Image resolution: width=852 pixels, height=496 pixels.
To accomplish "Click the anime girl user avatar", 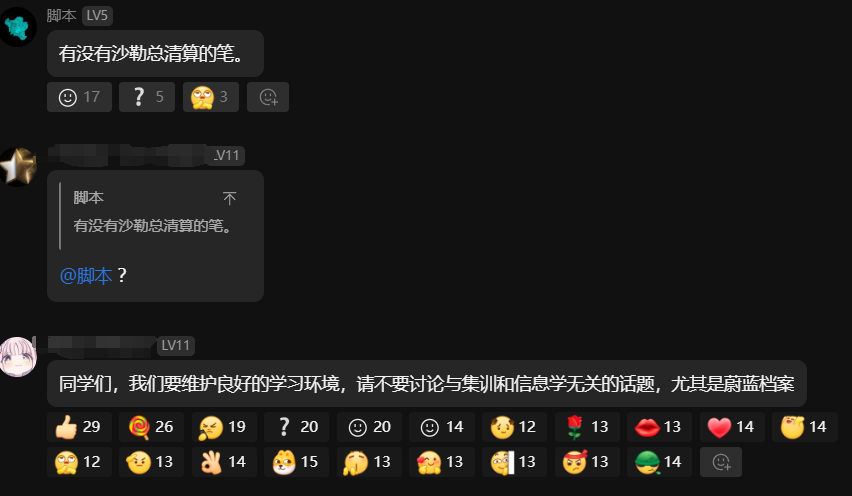I will [18, 357].
